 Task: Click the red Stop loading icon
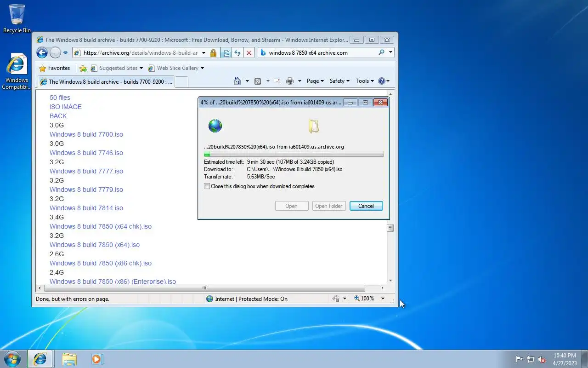click(x=249, y=53)
